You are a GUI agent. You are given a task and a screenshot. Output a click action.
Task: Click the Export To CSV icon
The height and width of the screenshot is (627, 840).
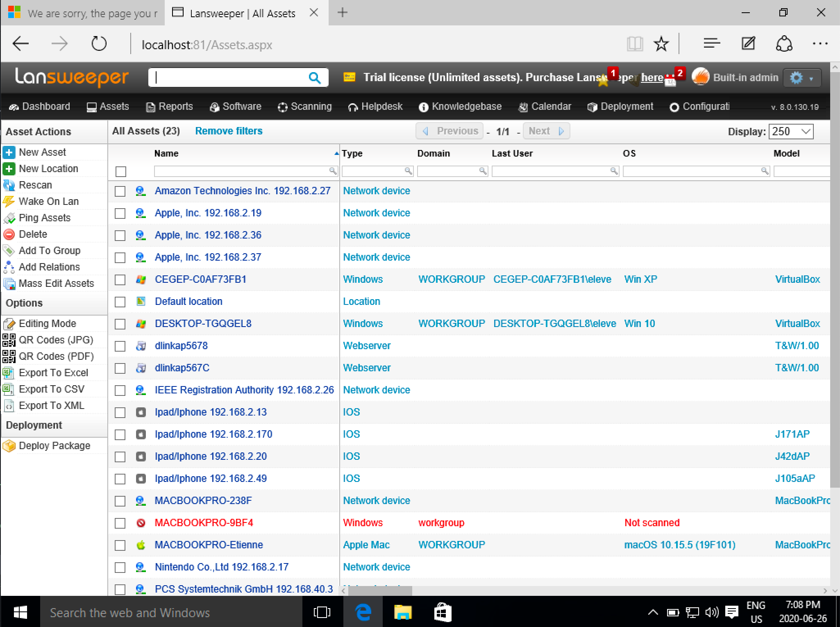click(9, 389)
